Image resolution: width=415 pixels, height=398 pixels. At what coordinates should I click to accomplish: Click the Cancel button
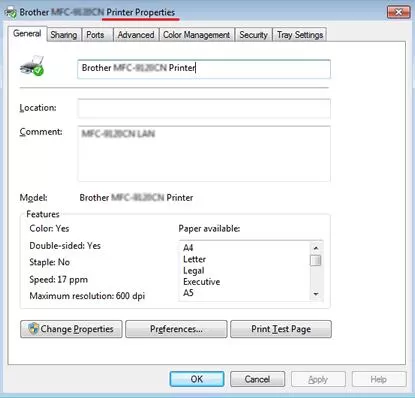click(x=257, y=379)
